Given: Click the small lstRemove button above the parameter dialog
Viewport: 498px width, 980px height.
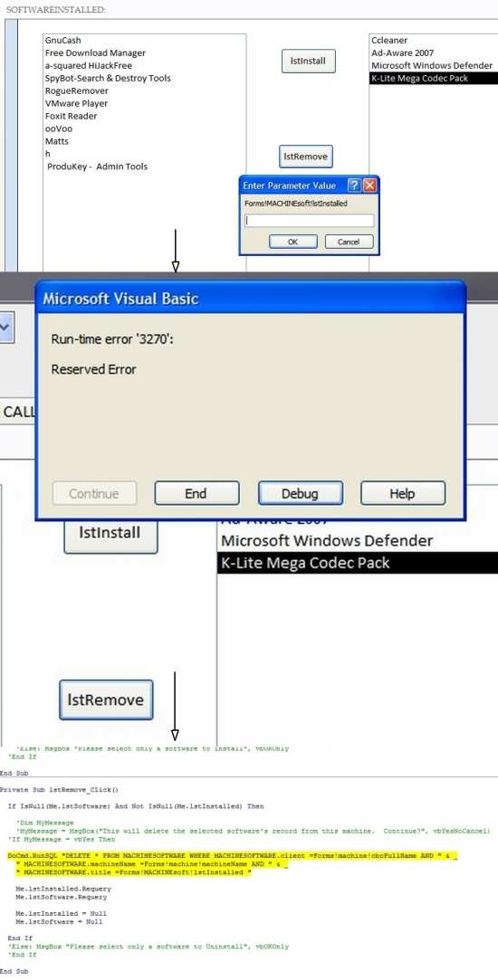Looking at the screenshot, I should tap(305, 157).
